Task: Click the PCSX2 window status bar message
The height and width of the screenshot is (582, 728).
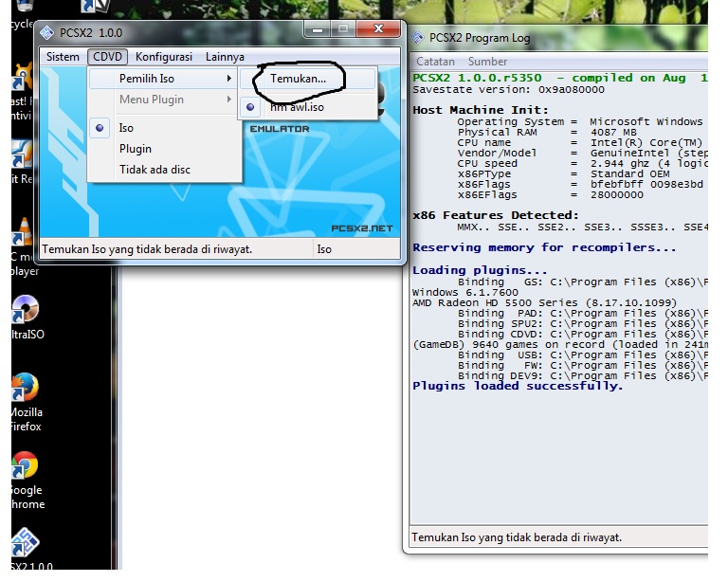Action: click(x=147, y=249)
